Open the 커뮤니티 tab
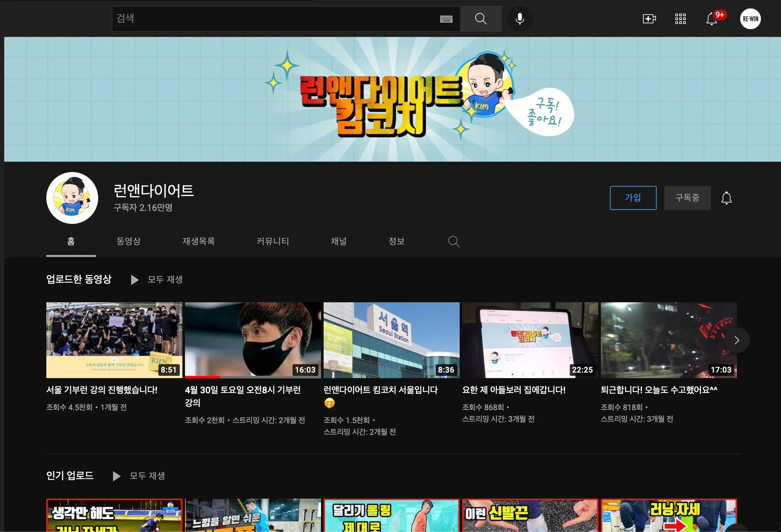781x532 pixels. tap(272, 241)
